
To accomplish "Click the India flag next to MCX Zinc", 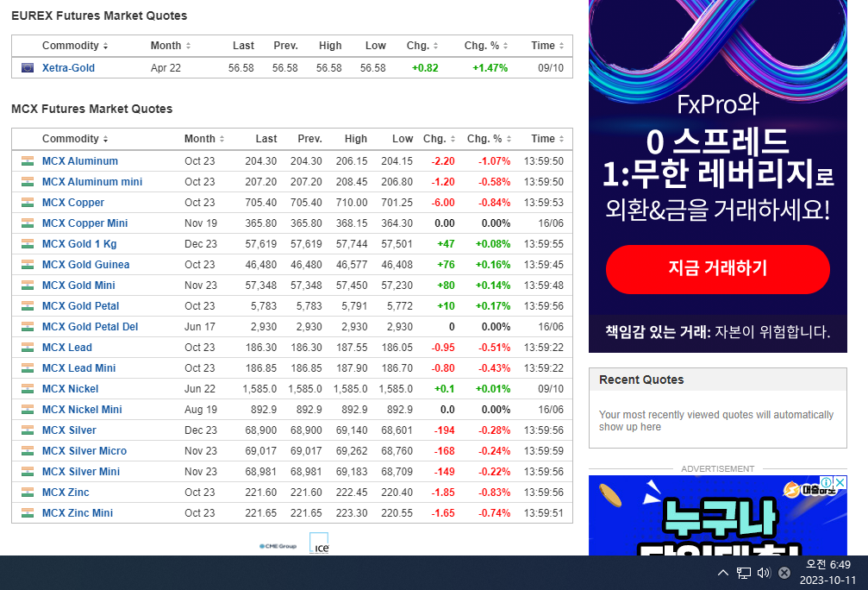I will pos(27,493).
